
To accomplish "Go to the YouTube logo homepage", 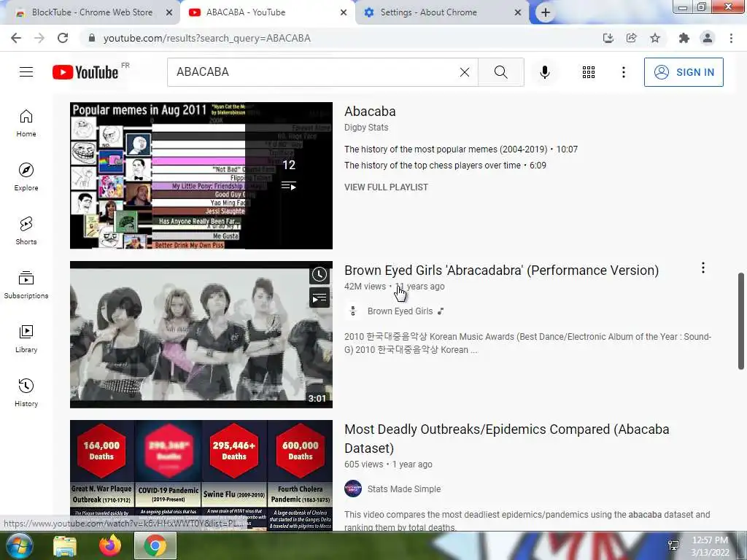I will click(85, 72).
